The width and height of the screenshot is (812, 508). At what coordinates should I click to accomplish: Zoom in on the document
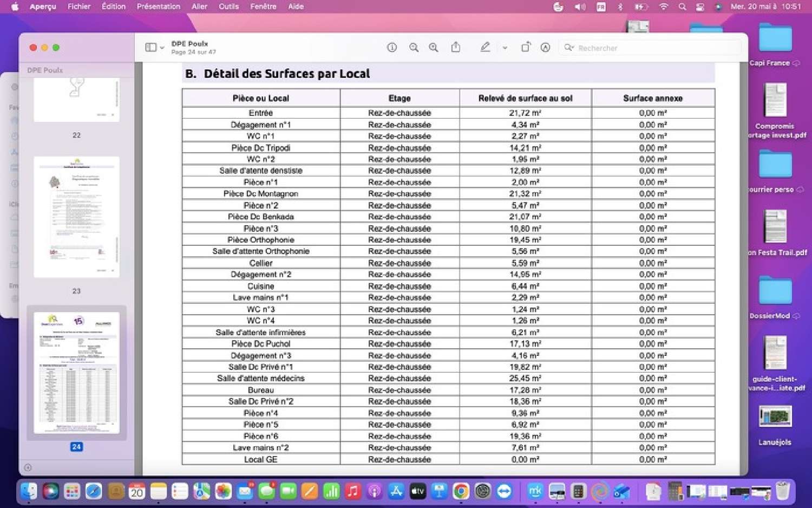(x=434, y=48)
